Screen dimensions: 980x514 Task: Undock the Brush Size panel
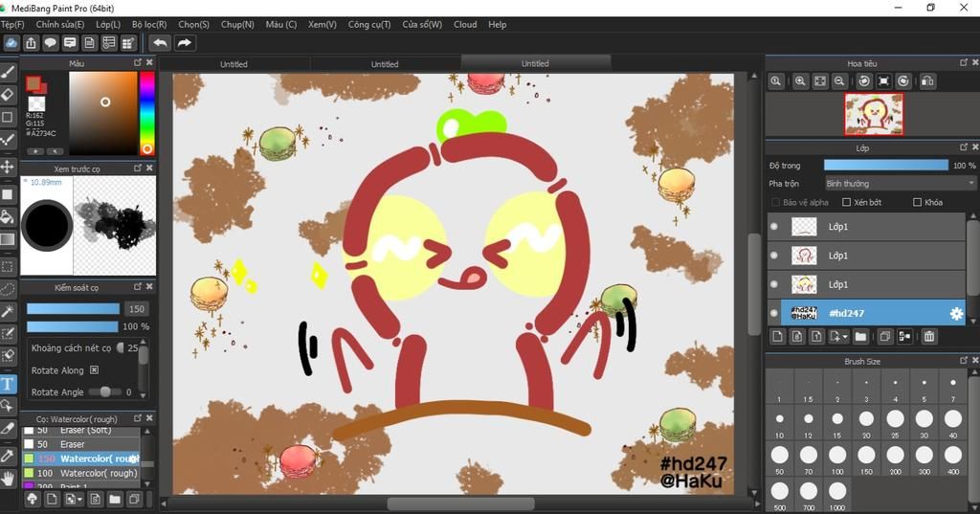click(x=964, y=360)
